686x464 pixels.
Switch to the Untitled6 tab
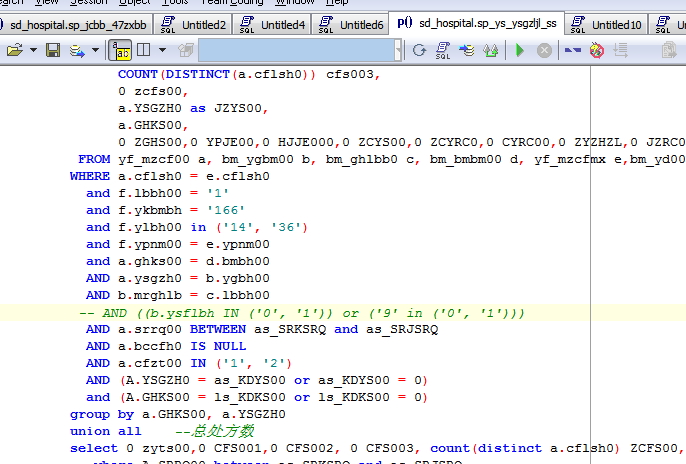pyautogui.click(x=351, y=25)
